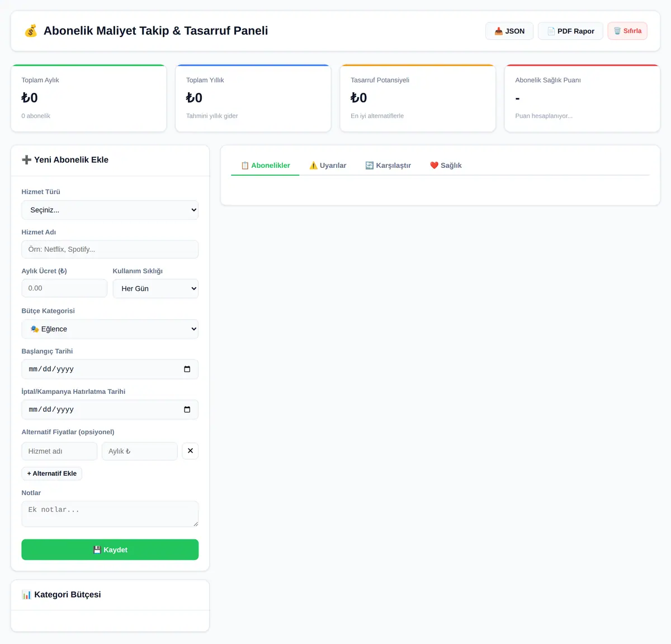Click the alternative Hizmet adı field
The width and height of the screenshot is (671, 644).
(59, 451)
